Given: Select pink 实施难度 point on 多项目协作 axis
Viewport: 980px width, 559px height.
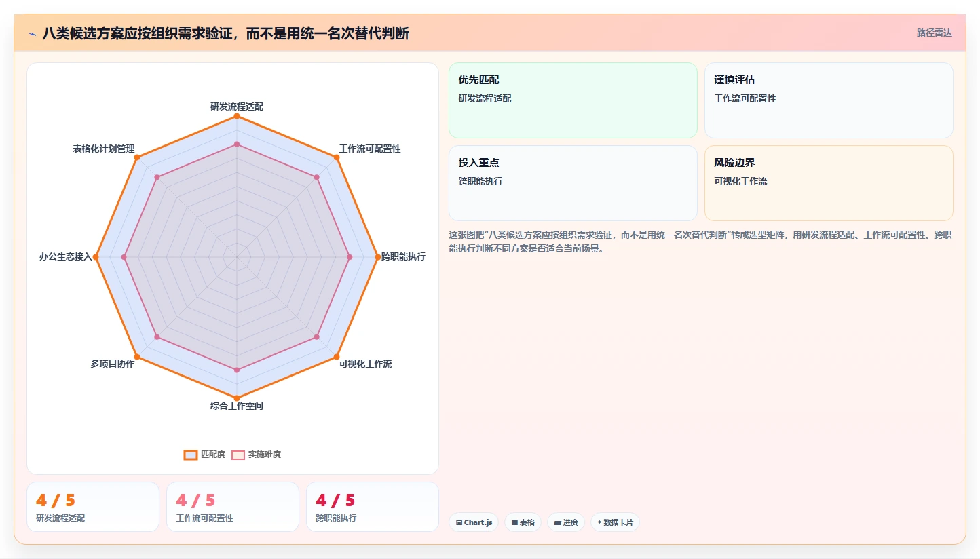Looking at the screenshot, I should [x=157, y=337].
